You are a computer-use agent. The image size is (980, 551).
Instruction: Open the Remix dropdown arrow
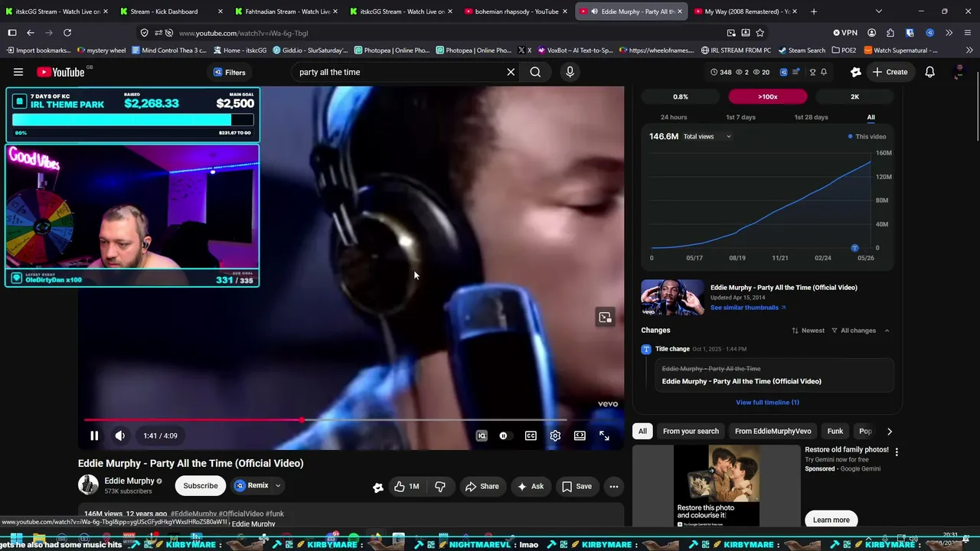tap(278, 486)
